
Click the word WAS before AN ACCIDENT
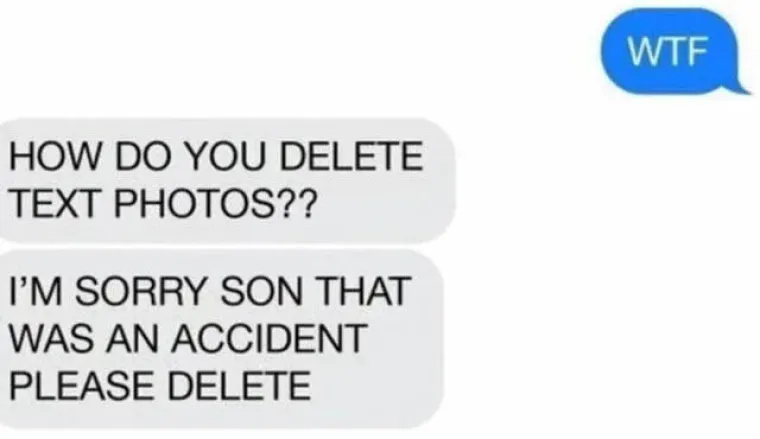[x=51, y=338]
